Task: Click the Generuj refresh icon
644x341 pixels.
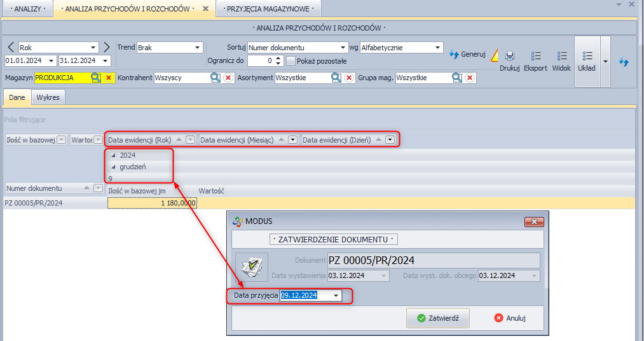Action: (x=454, y=55)
